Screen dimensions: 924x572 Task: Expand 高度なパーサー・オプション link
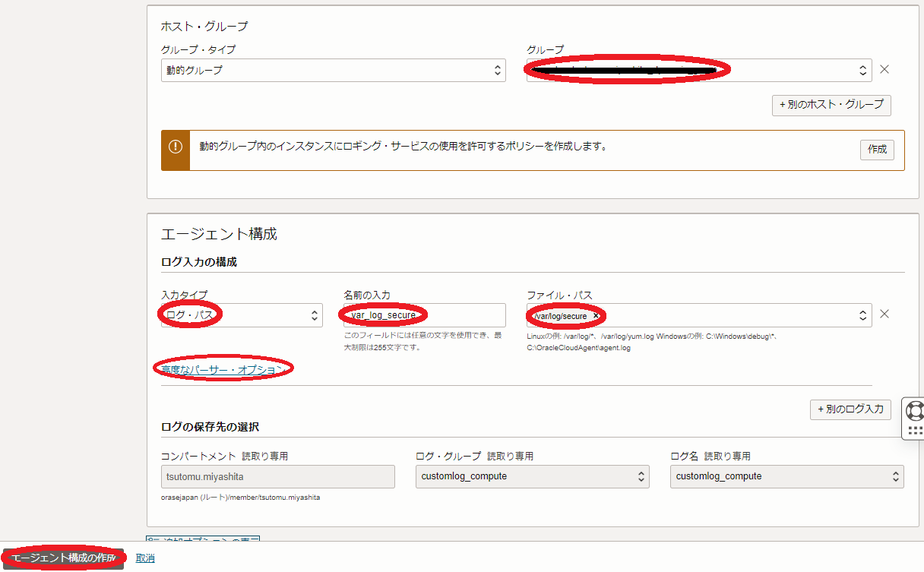[x=223, y=369]
